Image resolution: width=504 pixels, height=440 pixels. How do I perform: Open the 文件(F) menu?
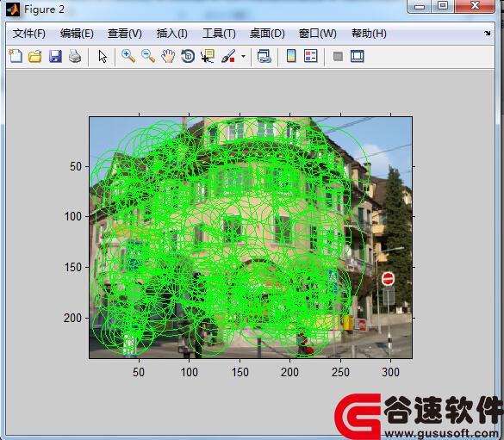click(29, 34)
